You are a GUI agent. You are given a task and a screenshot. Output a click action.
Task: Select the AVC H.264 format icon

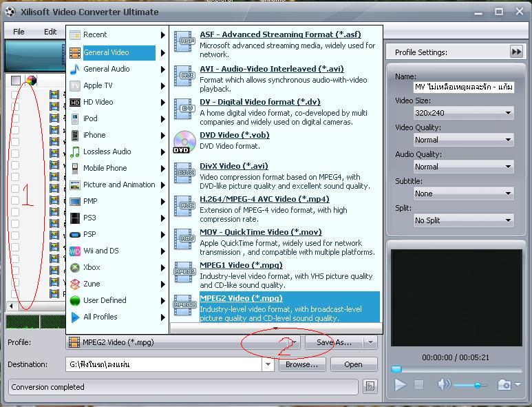(184, 206)
